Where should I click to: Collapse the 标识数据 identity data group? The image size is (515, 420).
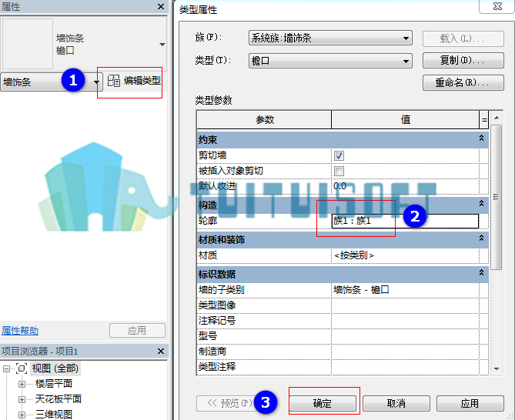481,273
